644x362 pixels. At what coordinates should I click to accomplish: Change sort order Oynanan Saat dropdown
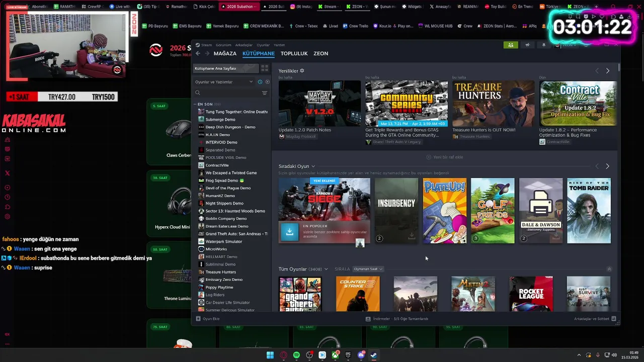[368, 269]
